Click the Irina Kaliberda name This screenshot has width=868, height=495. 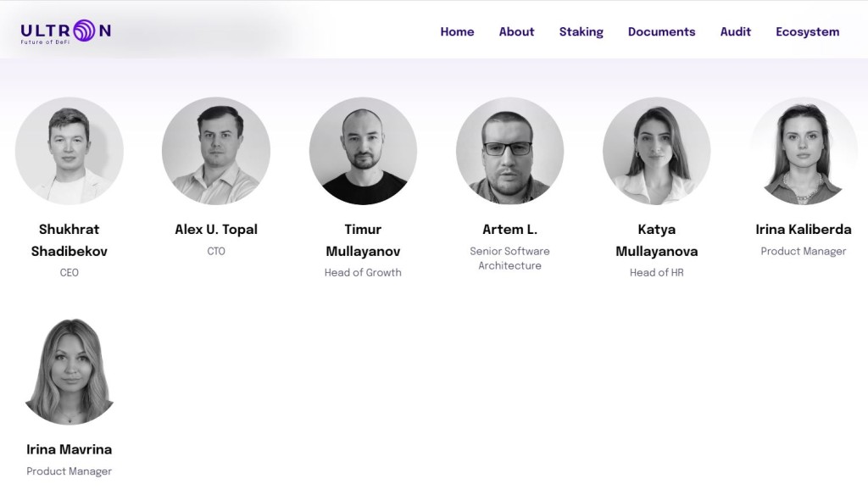click(x=804, y=229)
